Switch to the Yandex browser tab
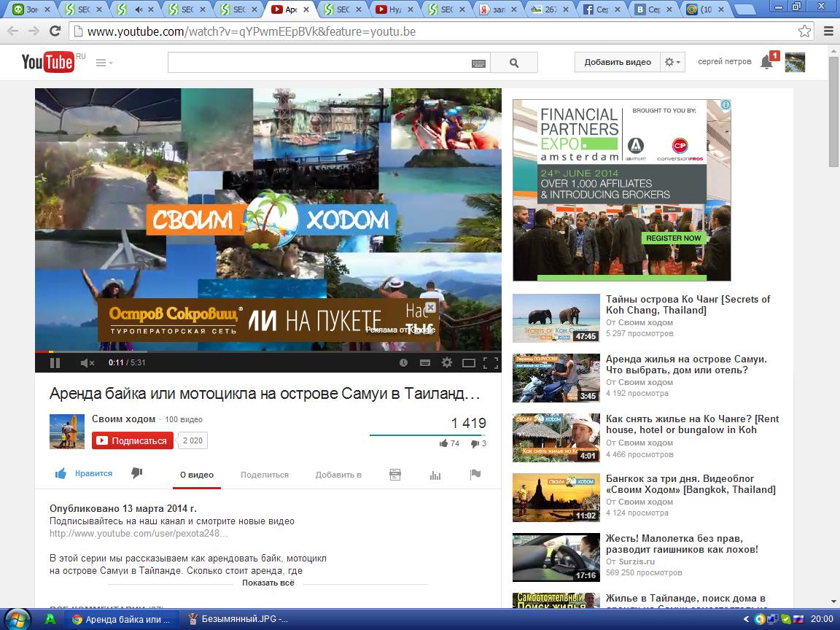The height and width of the screenshot is (630, 840). [x=498, y=9]
